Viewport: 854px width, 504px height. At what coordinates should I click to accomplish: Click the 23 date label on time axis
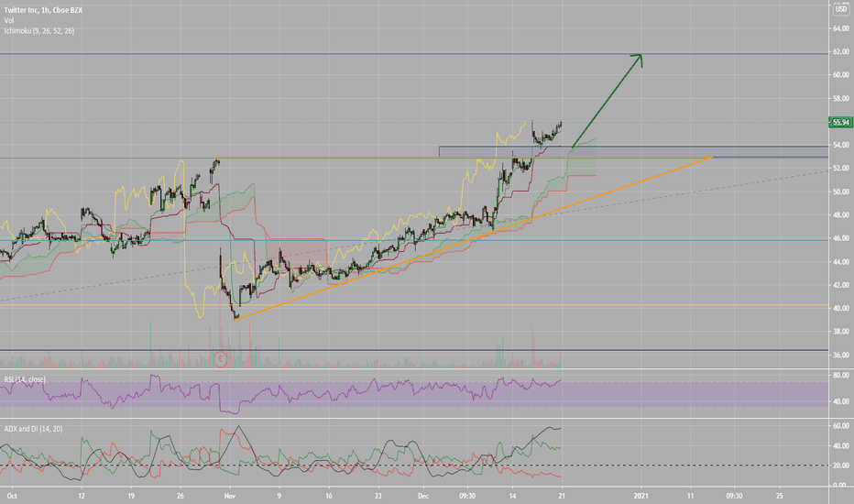pos(378,496)
